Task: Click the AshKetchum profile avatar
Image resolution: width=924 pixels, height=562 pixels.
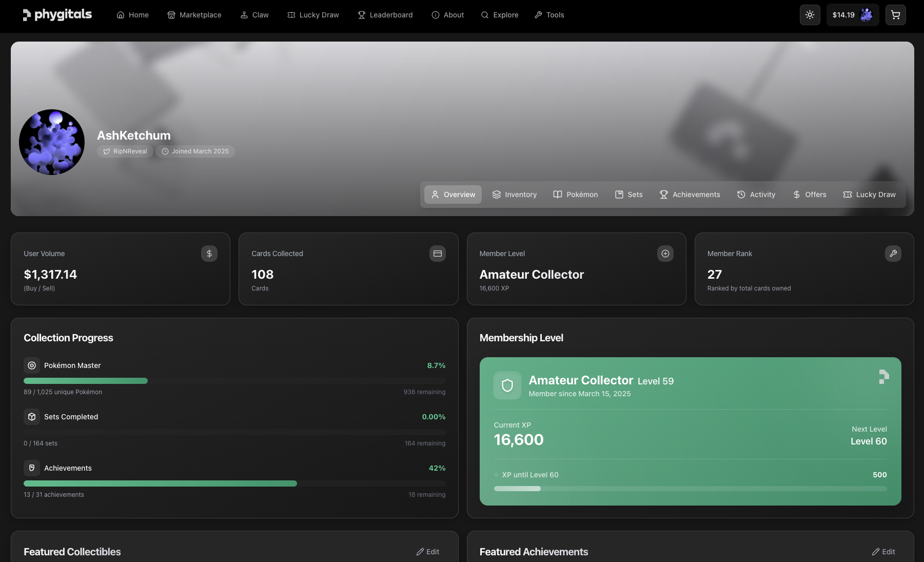Action: click(52, 142)
